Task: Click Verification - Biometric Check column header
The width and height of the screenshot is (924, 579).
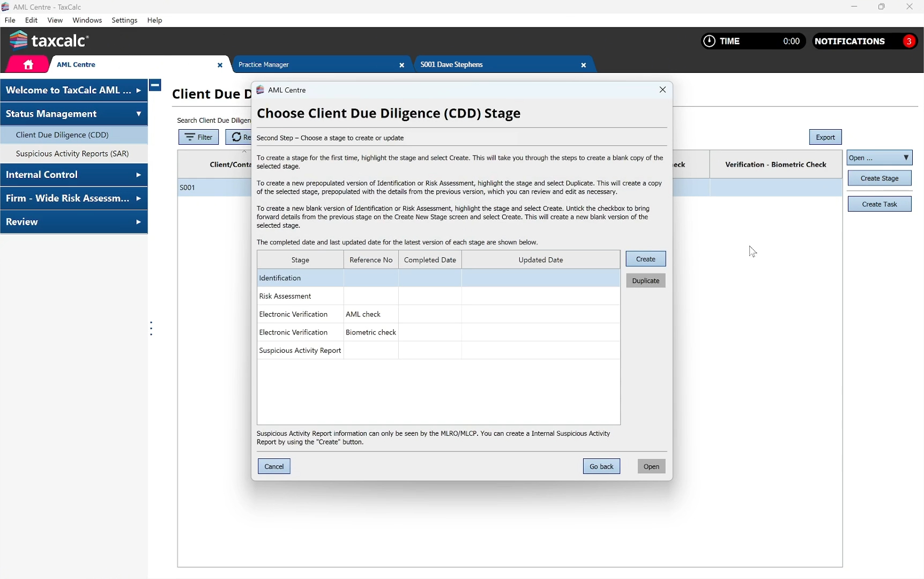Action: 776,165
